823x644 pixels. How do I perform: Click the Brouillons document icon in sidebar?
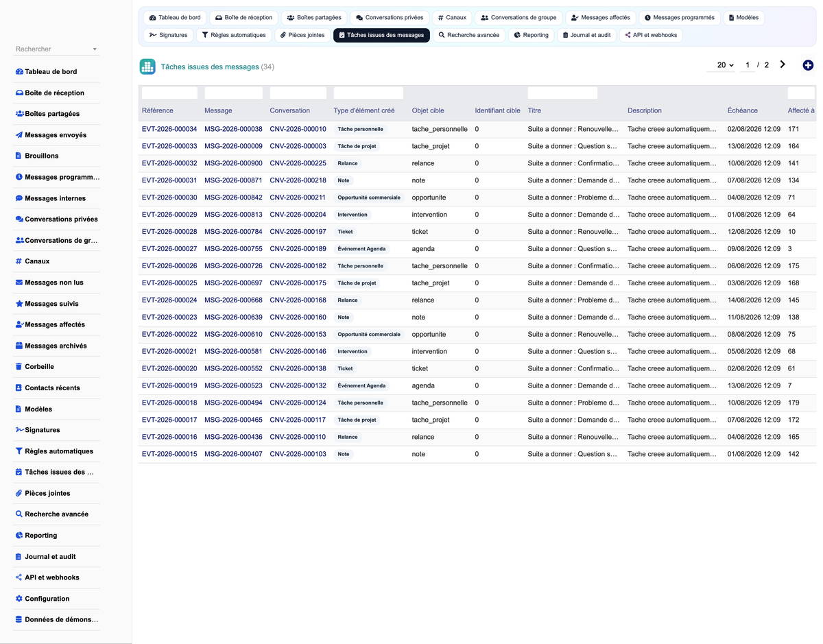coord(19,156)
